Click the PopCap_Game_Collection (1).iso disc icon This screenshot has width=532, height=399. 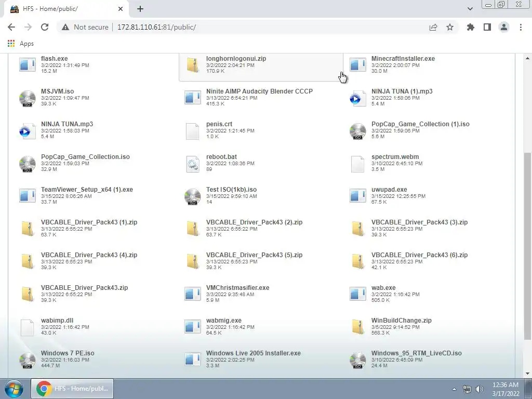click(x=357, y=130)
